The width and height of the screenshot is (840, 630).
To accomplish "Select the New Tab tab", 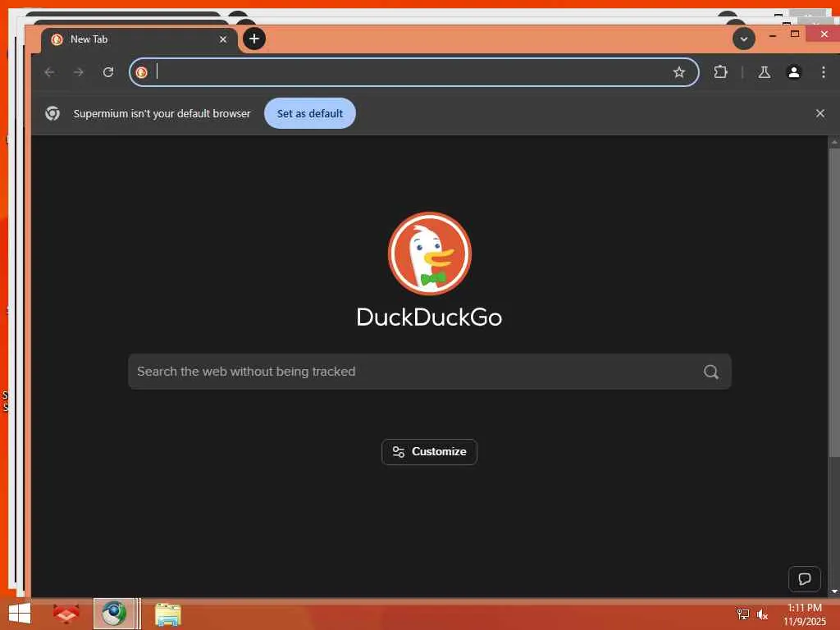I will click(x=139, y=39).
